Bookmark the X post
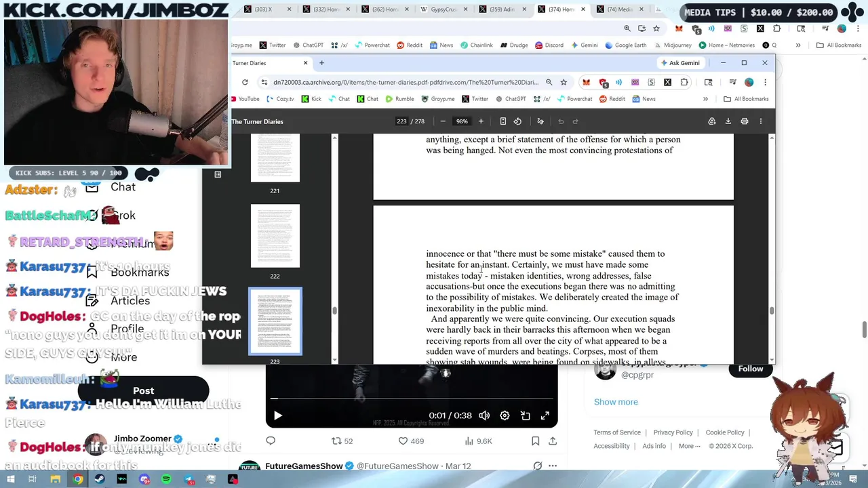 (535, 441)
